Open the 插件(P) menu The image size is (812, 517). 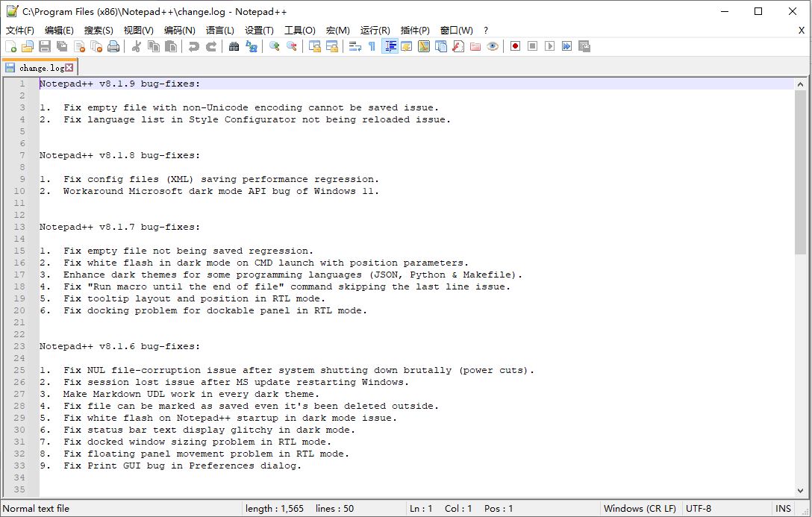click(415, 31)
